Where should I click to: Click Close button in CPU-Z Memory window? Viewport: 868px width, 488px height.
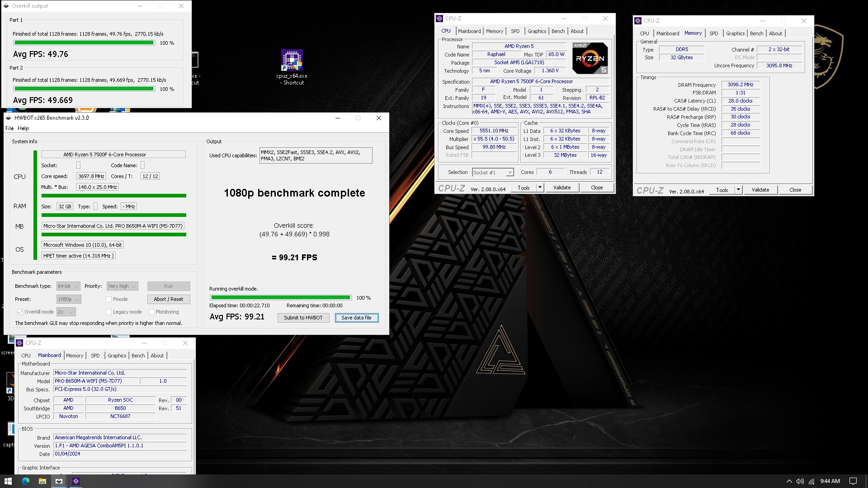click(x=795, y=190)
